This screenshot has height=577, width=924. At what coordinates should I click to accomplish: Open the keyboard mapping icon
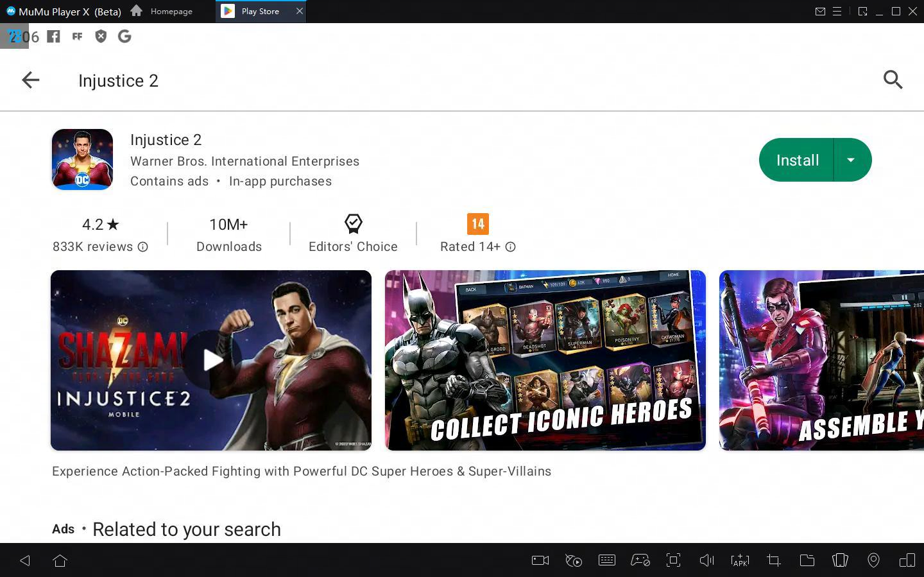click(606, 560)
